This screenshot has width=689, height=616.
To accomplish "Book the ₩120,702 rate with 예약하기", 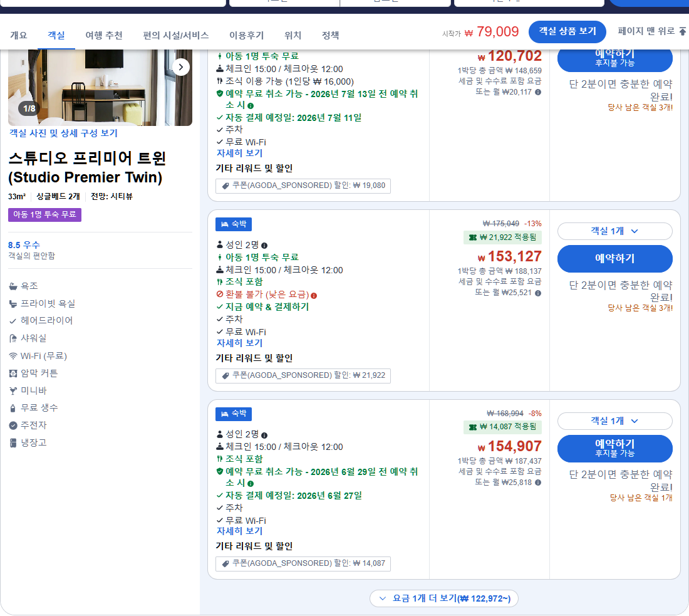I will click(x=614, y=58).
